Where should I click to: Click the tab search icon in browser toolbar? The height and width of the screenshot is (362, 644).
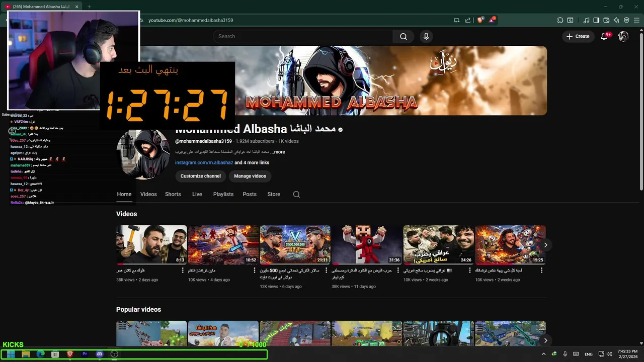coord(570,20)
